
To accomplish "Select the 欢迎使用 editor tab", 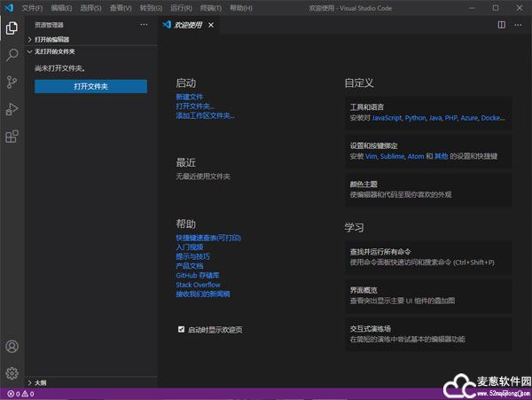I will coord(188,25).
